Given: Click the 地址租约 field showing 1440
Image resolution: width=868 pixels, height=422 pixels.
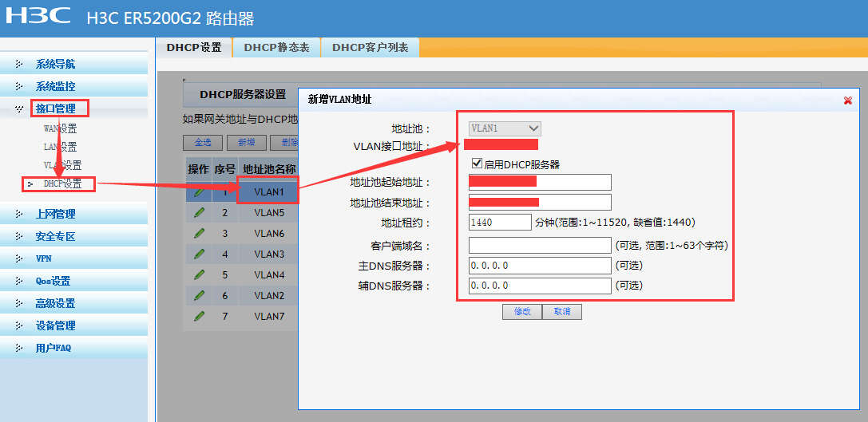Looking at the screenshot, I should click(x=500, y=223).
